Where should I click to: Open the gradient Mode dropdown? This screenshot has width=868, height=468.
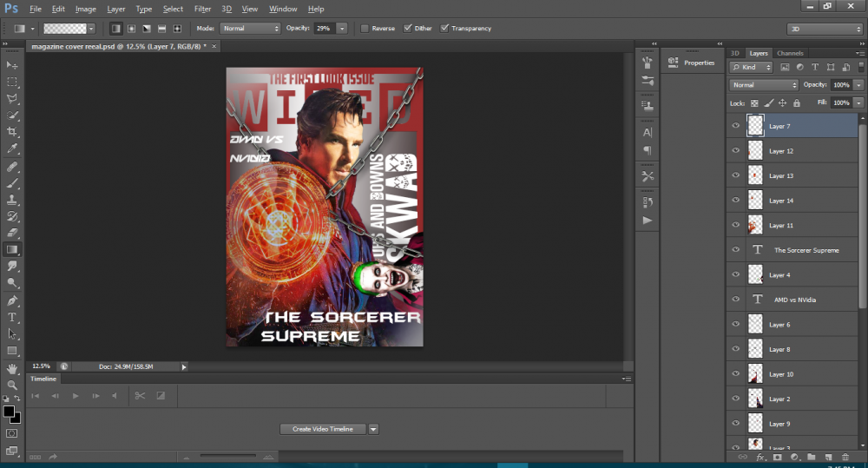click(250, 29)
